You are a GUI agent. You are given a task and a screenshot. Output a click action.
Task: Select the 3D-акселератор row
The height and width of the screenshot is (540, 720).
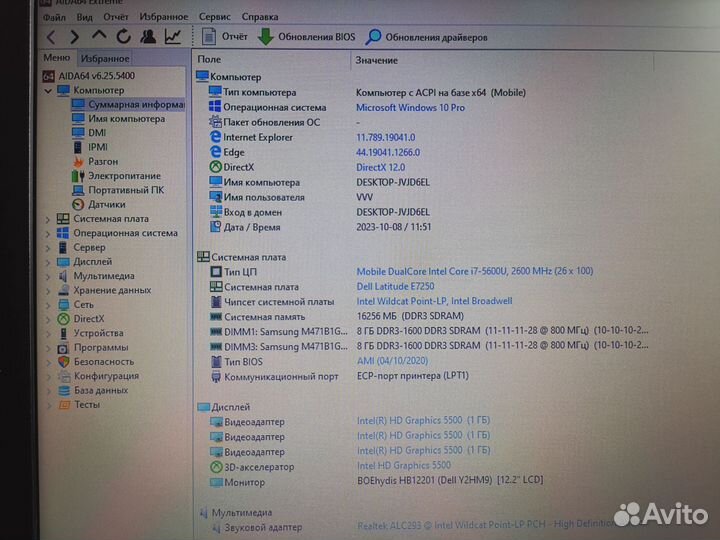click(x=330, y=466)
